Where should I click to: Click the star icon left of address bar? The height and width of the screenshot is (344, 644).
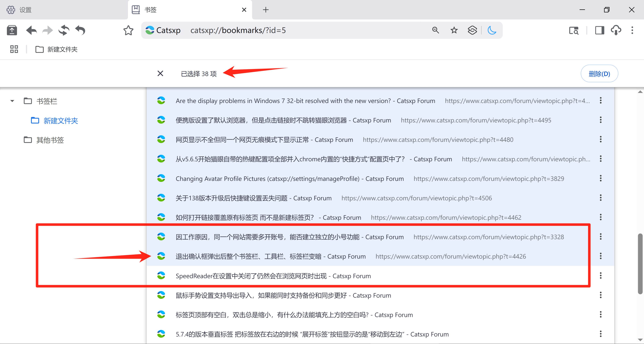[x=128, y=30]
